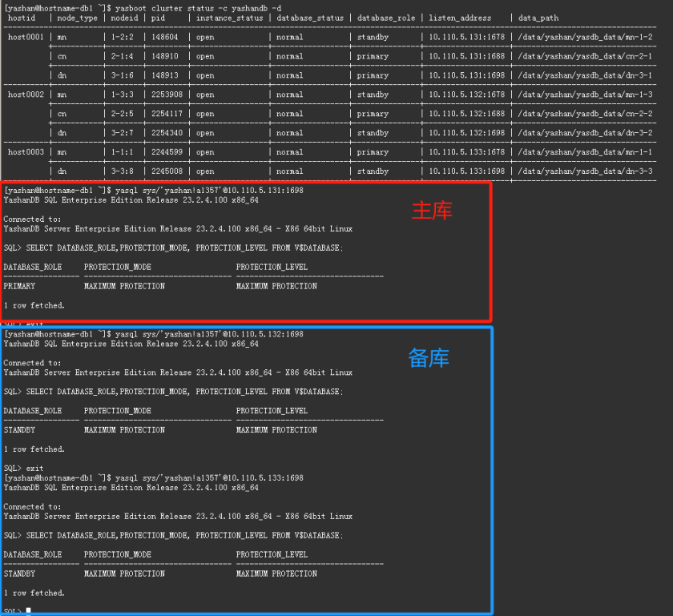
Task: Select pid 2254117
Action: (167, 114)
